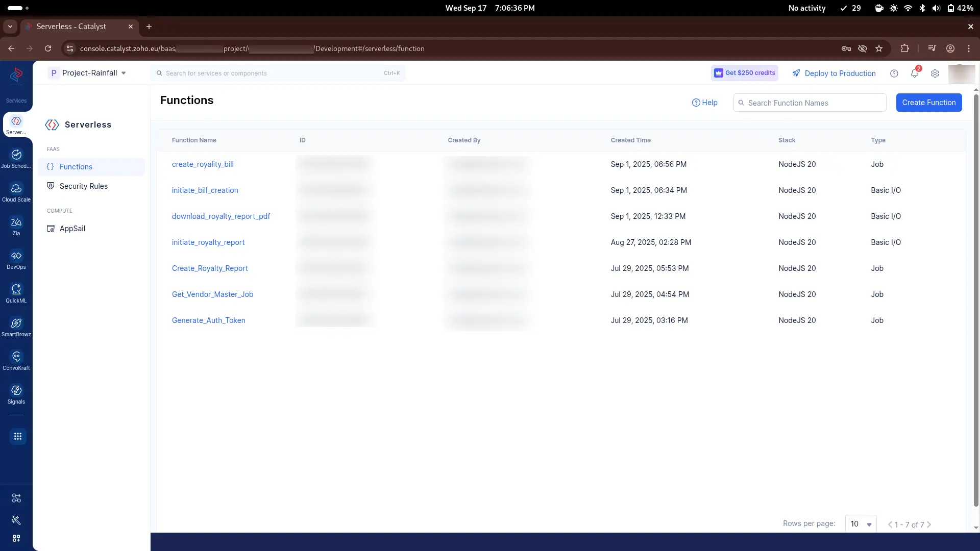
Task: Open the notifications bell
Action: 914,73
